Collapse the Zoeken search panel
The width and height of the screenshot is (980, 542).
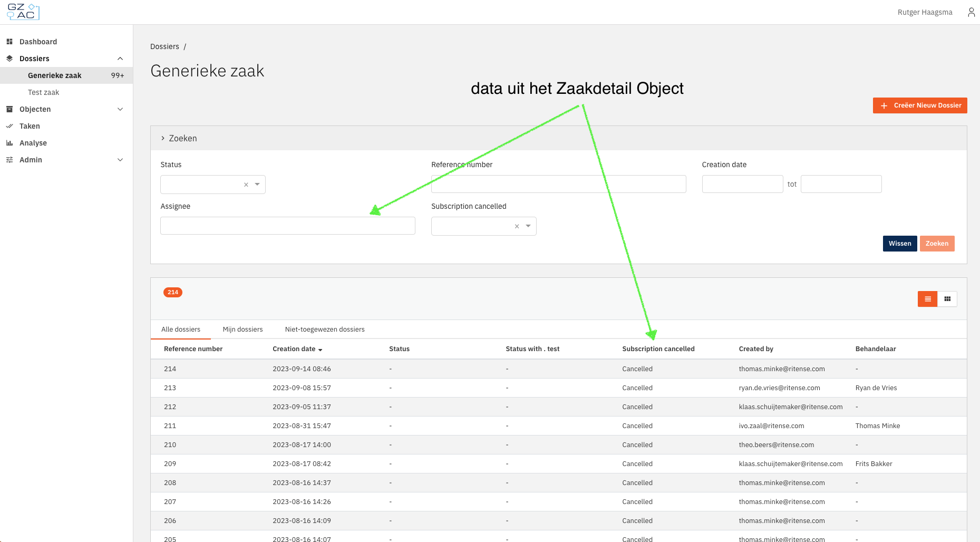pos(179,138)
